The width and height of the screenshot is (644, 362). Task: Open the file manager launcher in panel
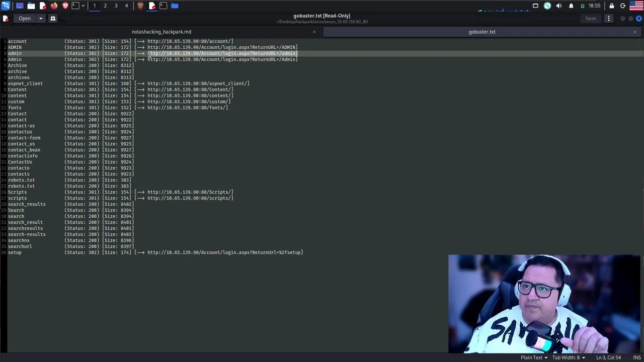coord(31,6)
